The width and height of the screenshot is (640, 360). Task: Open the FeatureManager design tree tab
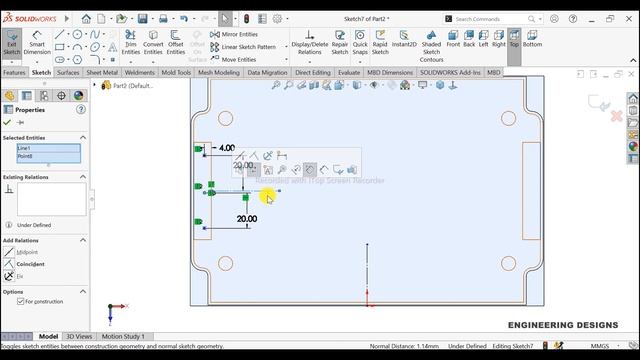[x=9, y=96]
